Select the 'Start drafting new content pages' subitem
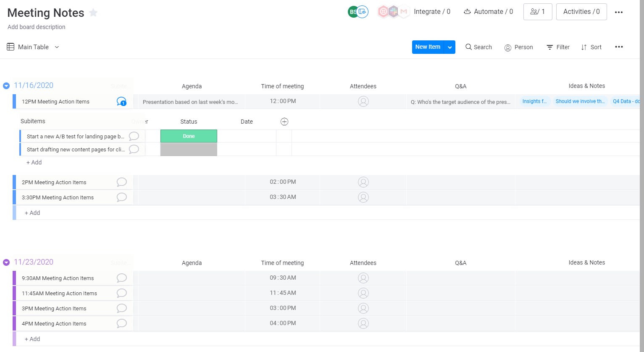Image resolution: width=644 pixels, height=352 pixels. coord(76,150)
